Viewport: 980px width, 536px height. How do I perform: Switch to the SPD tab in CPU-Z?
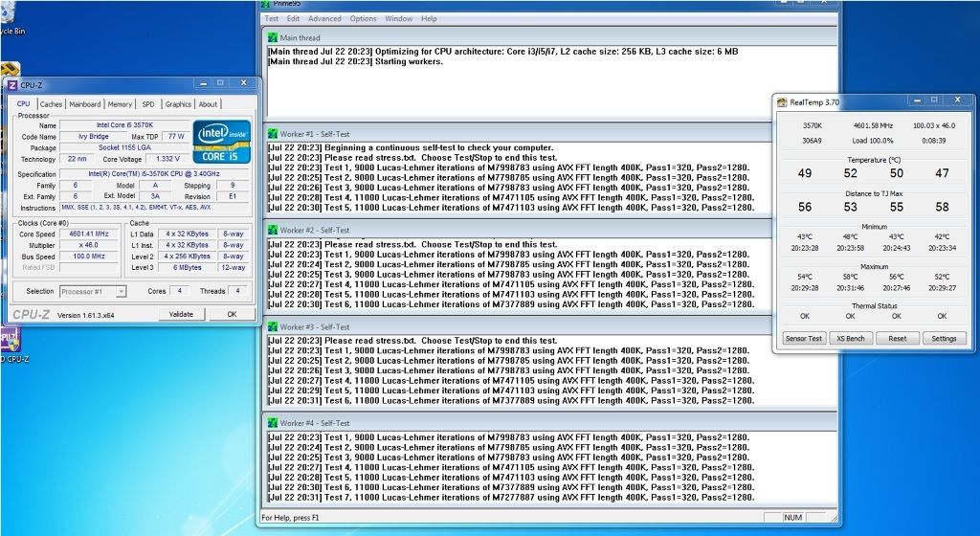tap(148, 104)
